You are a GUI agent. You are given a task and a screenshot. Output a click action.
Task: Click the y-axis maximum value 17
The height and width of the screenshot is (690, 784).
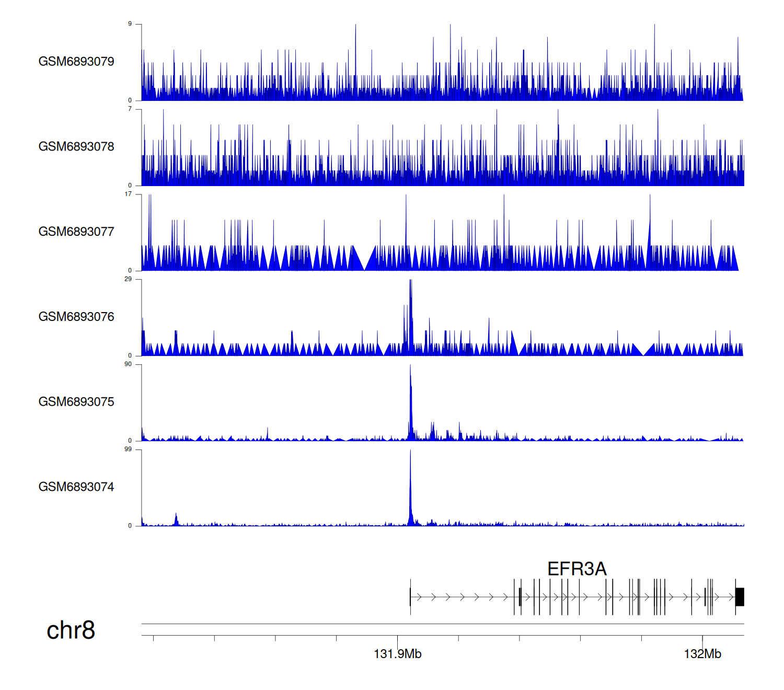pos(128,194)
